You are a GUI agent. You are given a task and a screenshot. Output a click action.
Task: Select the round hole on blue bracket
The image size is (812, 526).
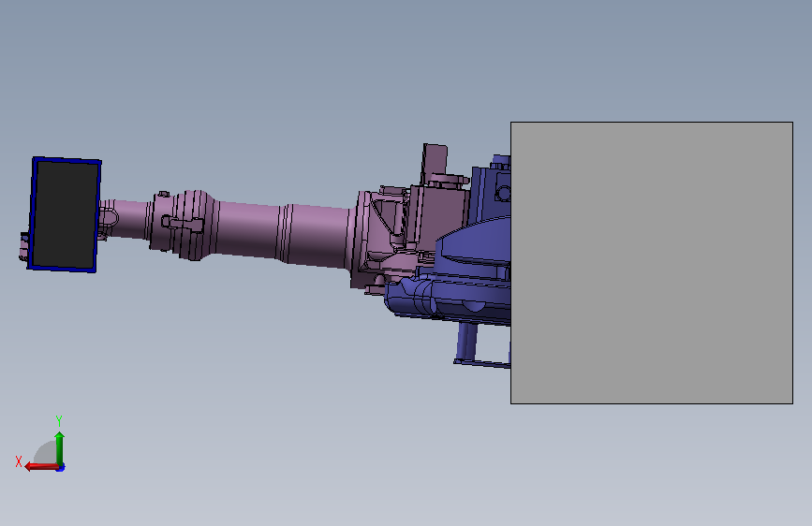coord(503,194)
